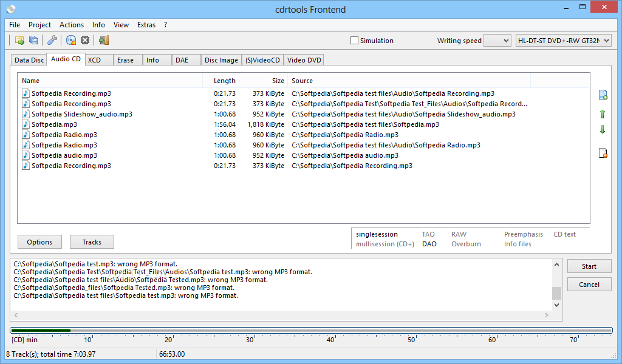Click the log pane scroll up arrow
Screen dimensions: 622x364
[556, 265]
